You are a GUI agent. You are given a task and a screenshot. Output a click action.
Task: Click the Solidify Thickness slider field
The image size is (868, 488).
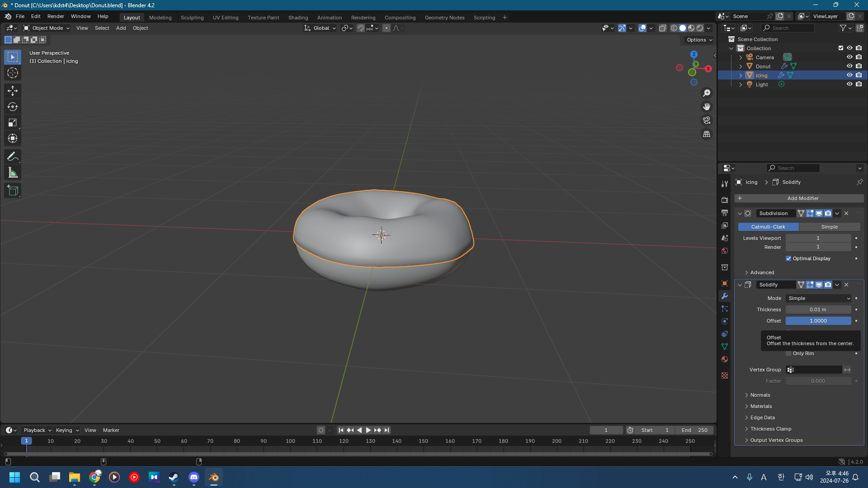tap(818, 310)
